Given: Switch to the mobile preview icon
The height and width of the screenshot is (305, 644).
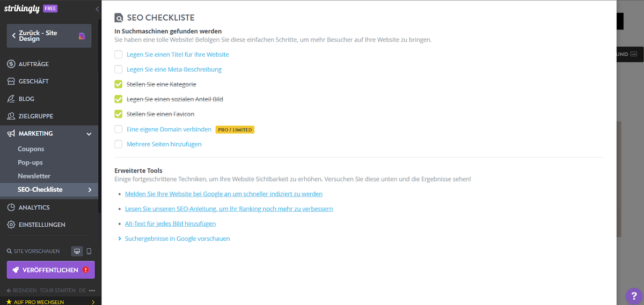Looking at the screenshot, I should coord(89,251).
